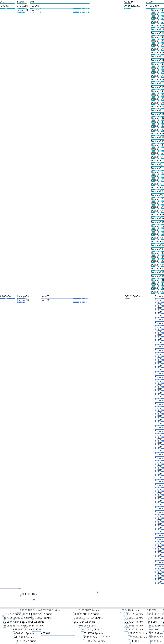Image resolution: width=164 pixels, height=644 pixels.
Task: Open the pwn-PC protein label
Action: point(45,300)
